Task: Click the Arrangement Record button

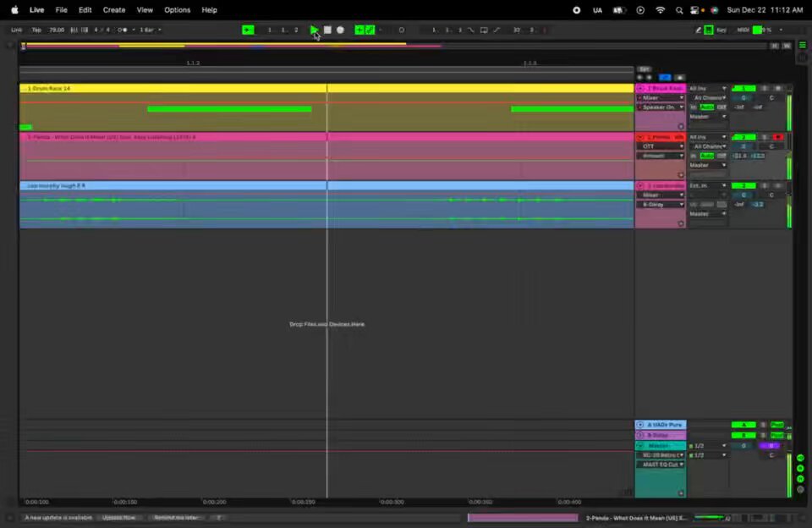Action: [x=340, y=30]
